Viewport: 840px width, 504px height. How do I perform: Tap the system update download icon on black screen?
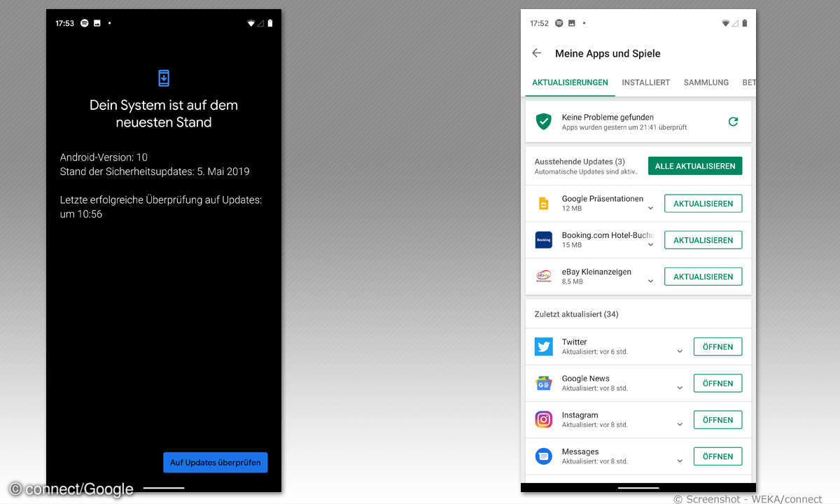point(164,78)
